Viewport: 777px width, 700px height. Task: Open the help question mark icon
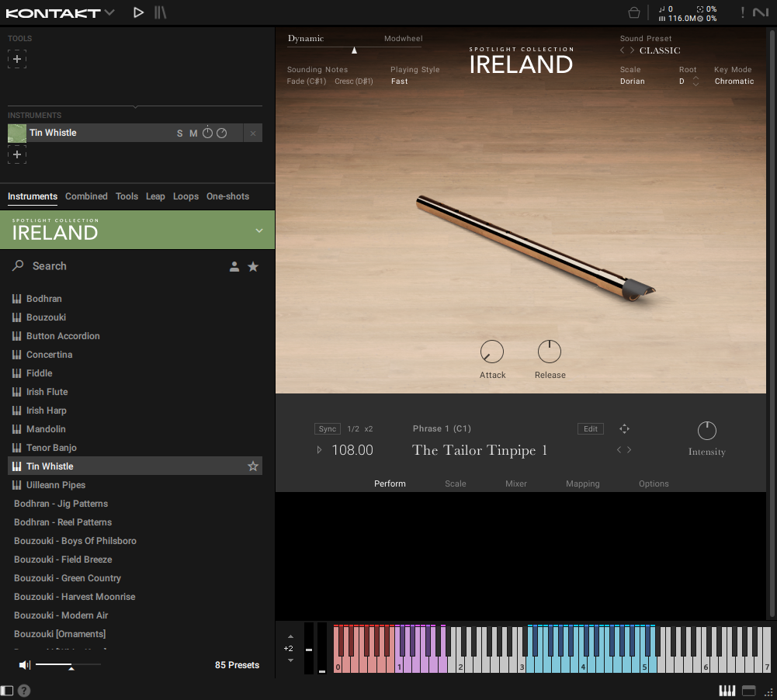pos(24,690)
